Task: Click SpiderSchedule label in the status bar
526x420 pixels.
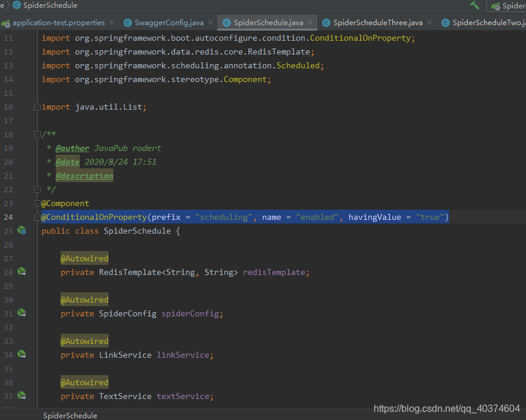Action: point(70,415)
